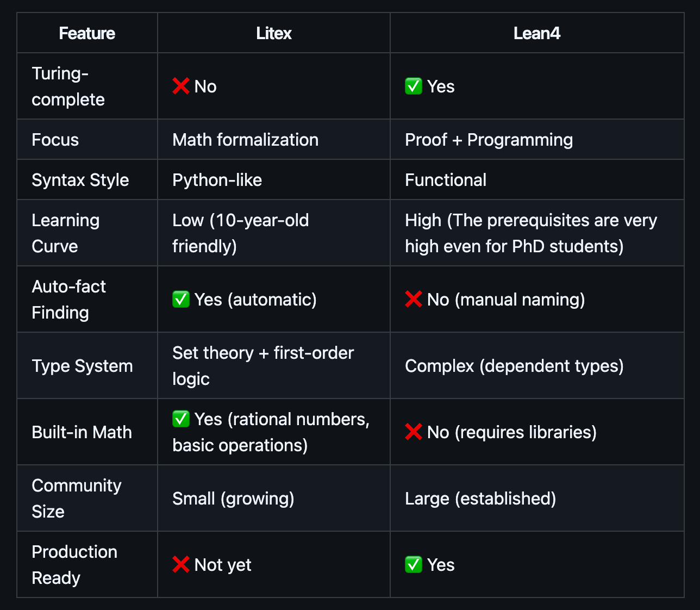Click the "Functional" cell in Lean4 column

point(446,180)
